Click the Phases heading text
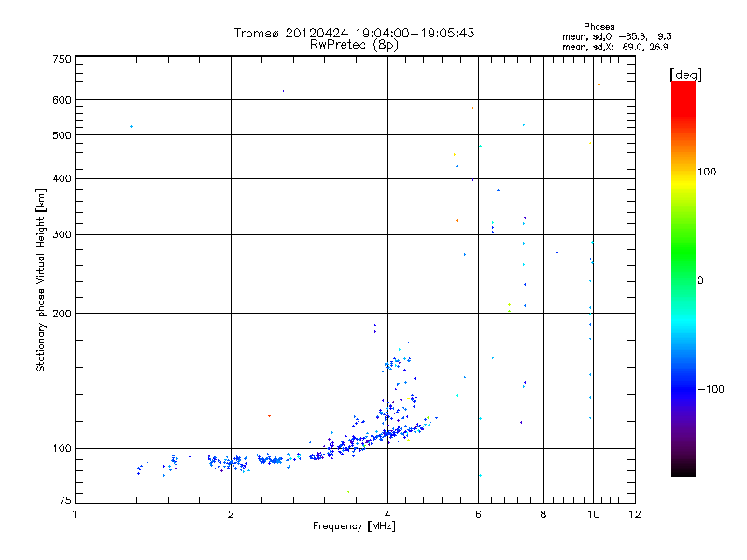The height and width of the screenshot is (560, 747). 599,27
